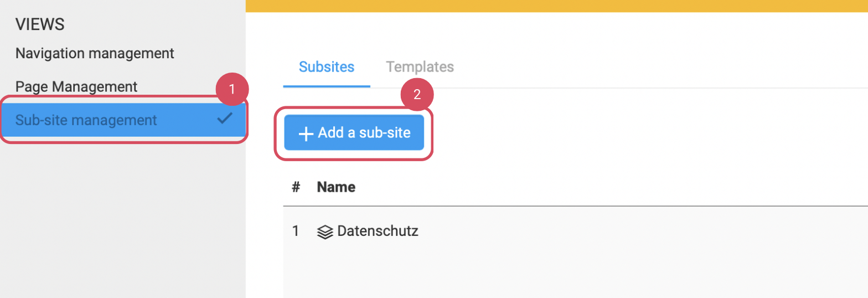Click the checkmark icon beside Sub-site management
Image resolution: width=868 pixels, height=298 pixels.
point(225,119)
